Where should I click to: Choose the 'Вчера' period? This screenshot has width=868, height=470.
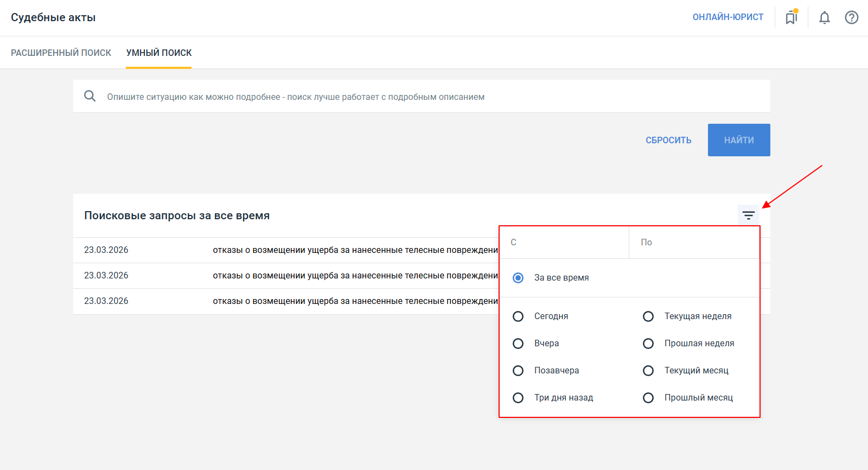pos(518,344)
